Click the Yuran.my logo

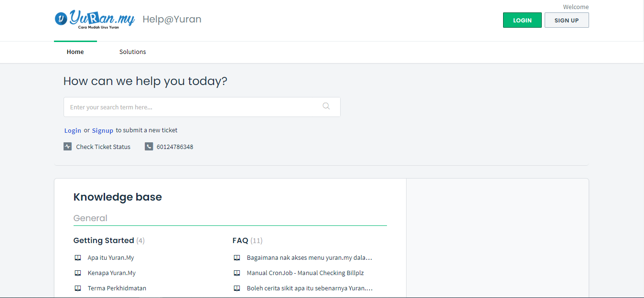[95, 19]
